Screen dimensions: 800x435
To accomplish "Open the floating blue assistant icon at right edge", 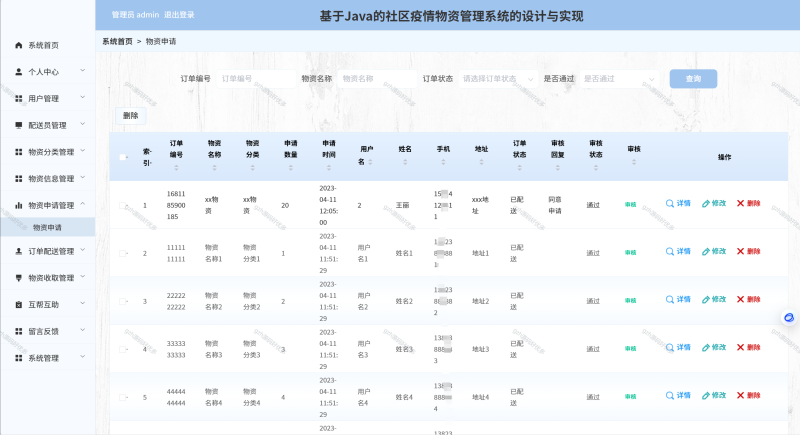I will [789, 318].
